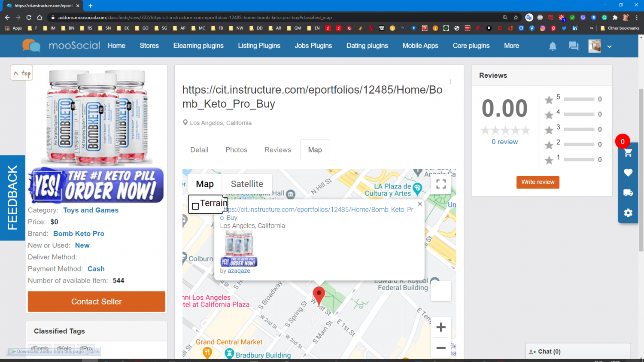Switch to the Reviews tab
This screenshot has width=644, height=362.
(277, 150)
